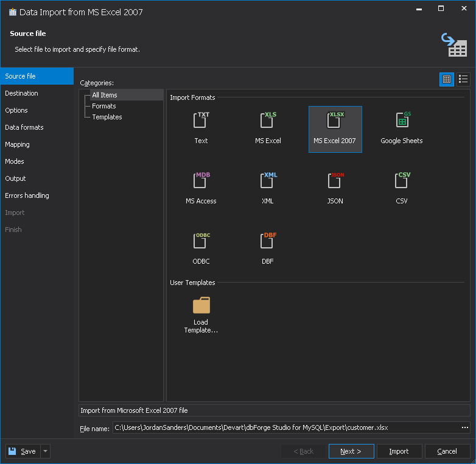The height and width of the screenshot is (464, 476).
Task: Select the Templates category
Action: tap(107, 117)
